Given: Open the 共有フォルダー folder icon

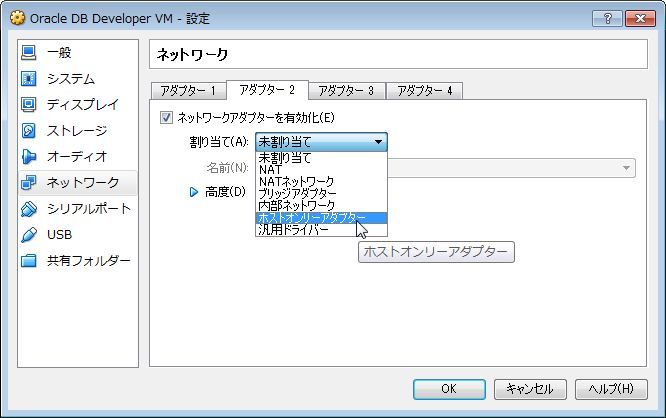Looking at the screenshot, I should [x=28, y=260].
